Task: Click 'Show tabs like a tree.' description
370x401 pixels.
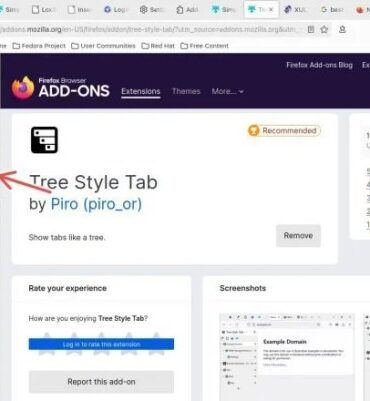Action: (x=67, y=237)
